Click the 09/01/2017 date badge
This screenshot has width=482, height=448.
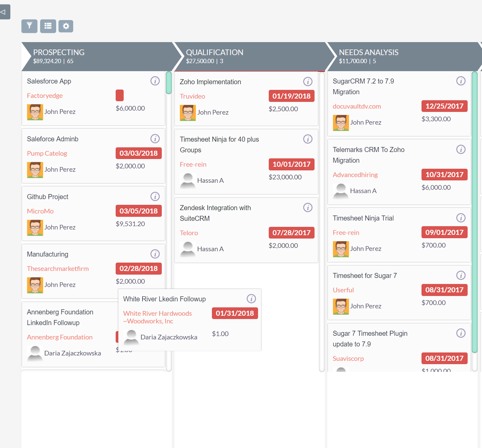[445, 232]
